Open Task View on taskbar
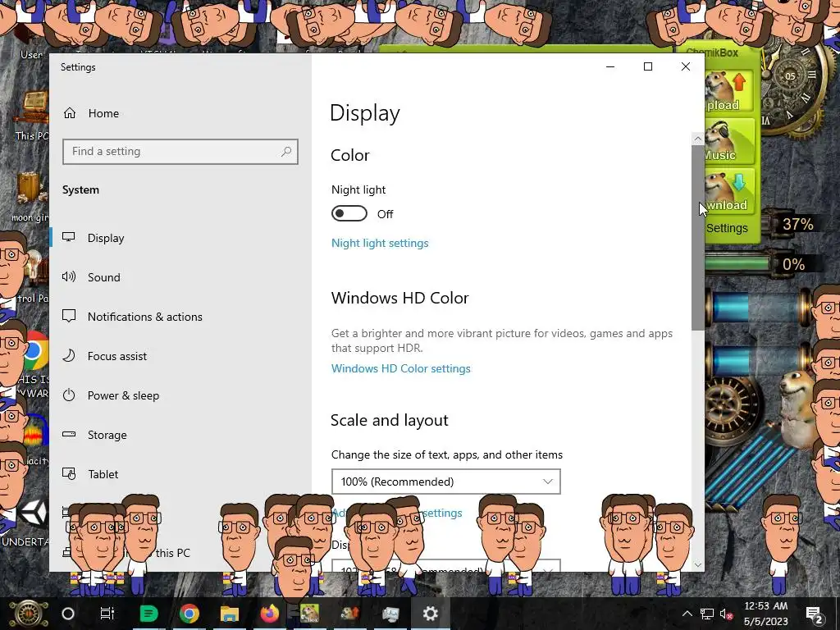 point(107,614)
